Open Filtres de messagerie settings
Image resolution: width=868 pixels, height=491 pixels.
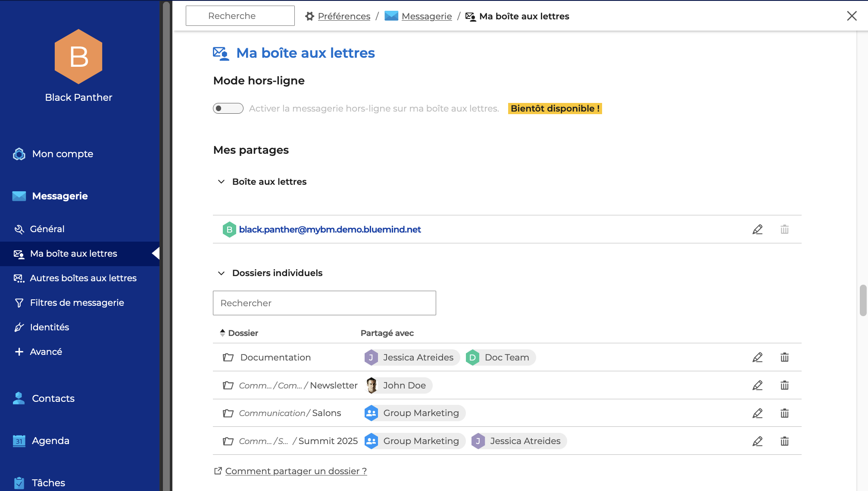[77, 303]
